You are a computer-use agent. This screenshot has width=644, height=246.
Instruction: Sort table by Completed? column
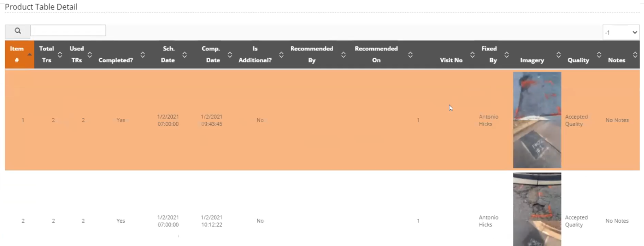tap(121, 54)
